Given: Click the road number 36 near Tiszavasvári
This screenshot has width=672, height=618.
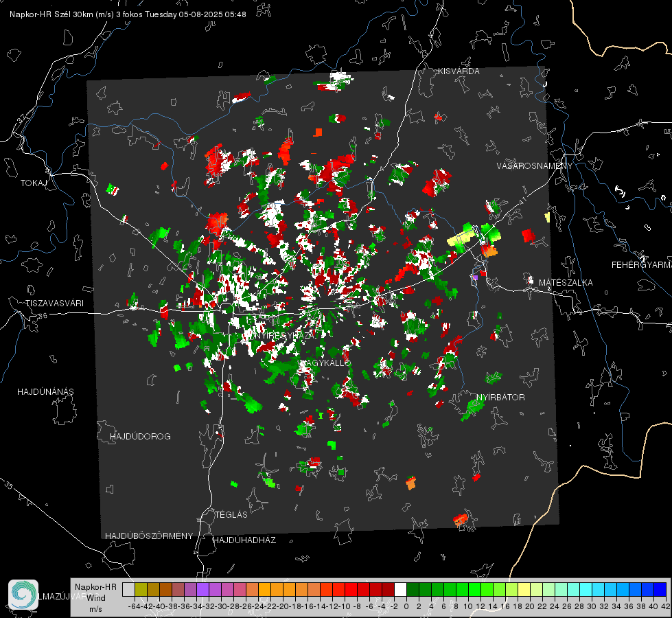Looking at the screenshot, I should (x=43, y=316).
